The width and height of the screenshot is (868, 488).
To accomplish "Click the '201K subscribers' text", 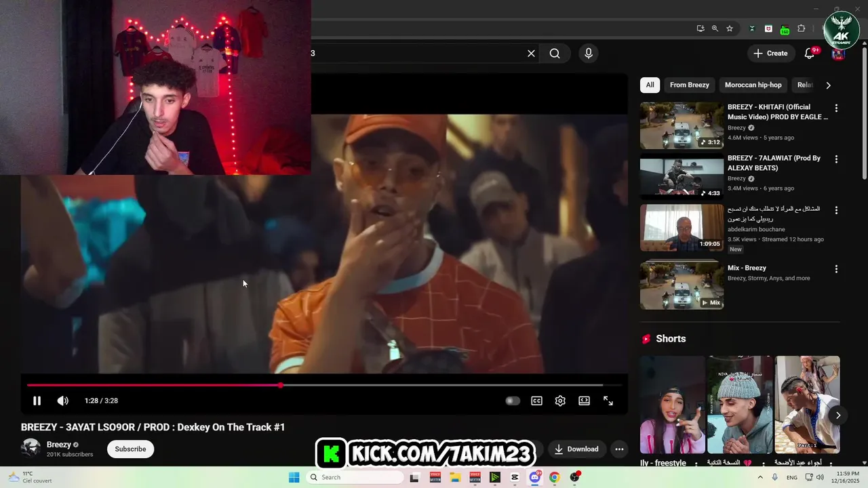I will click(70, 455).
